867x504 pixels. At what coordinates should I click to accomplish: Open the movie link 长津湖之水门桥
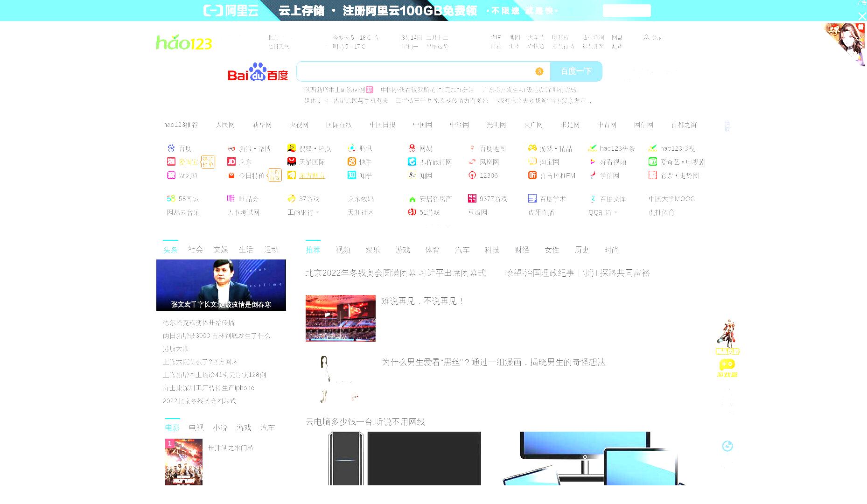coord(231,448)
